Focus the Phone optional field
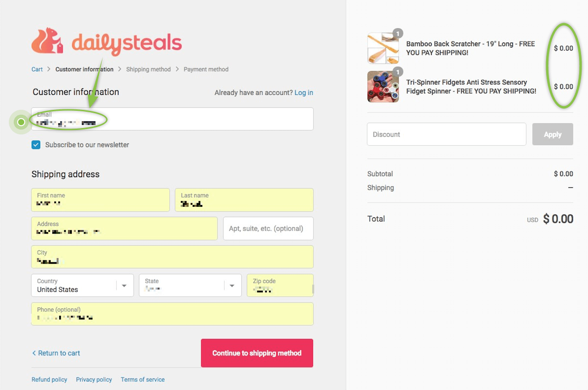The image size is (588, 390). 172,314
